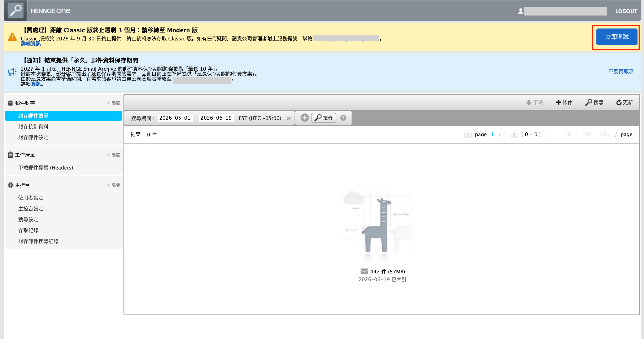The image size is (644, 339).
Task: Click the user profile icon in header
Action: [x=521, y=11]
